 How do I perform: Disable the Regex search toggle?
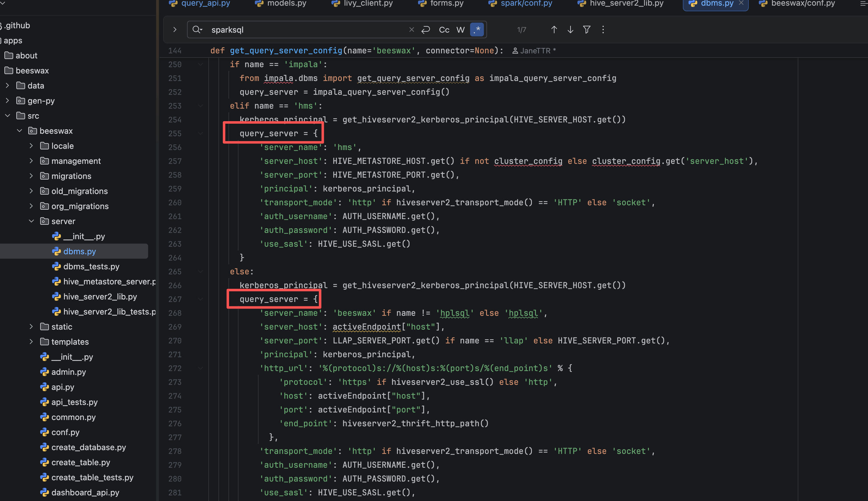[477, 30]
